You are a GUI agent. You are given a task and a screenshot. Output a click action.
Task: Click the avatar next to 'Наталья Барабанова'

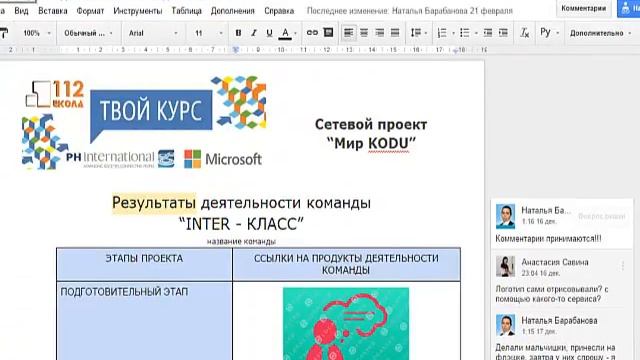(x=505, y=325)
